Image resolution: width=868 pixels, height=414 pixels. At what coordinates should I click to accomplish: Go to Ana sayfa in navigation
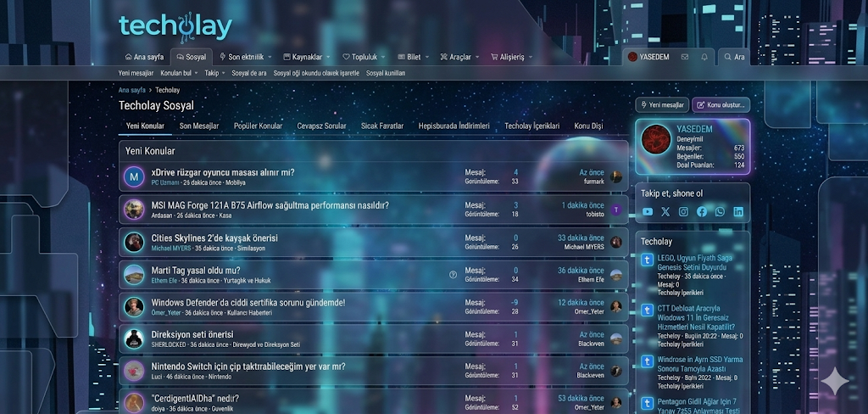tap(144, 57)
